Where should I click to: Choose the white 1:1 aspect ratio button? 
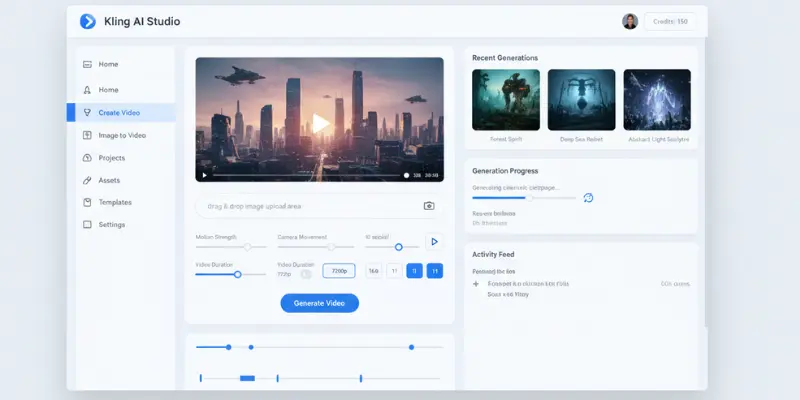point(394,271)
